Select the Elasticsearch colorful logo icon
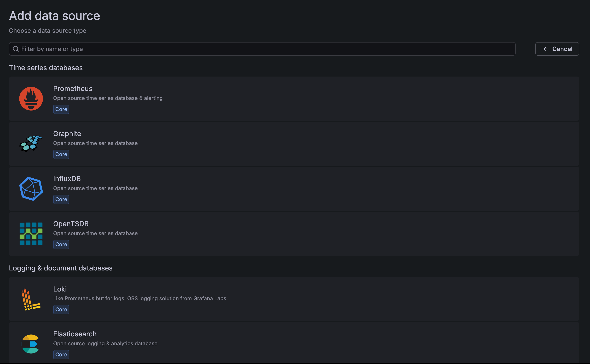 click(x=30, y=344)
